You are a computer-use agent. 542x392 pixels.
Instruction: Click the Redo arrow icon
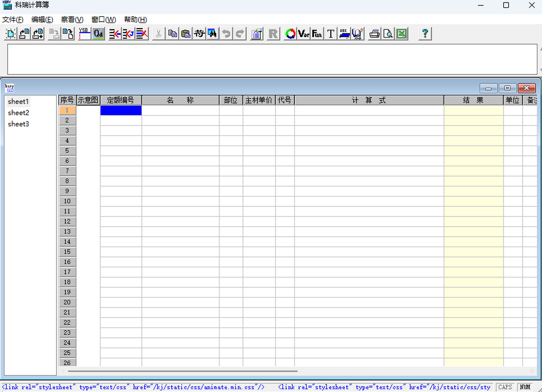[x=240, y=33]
